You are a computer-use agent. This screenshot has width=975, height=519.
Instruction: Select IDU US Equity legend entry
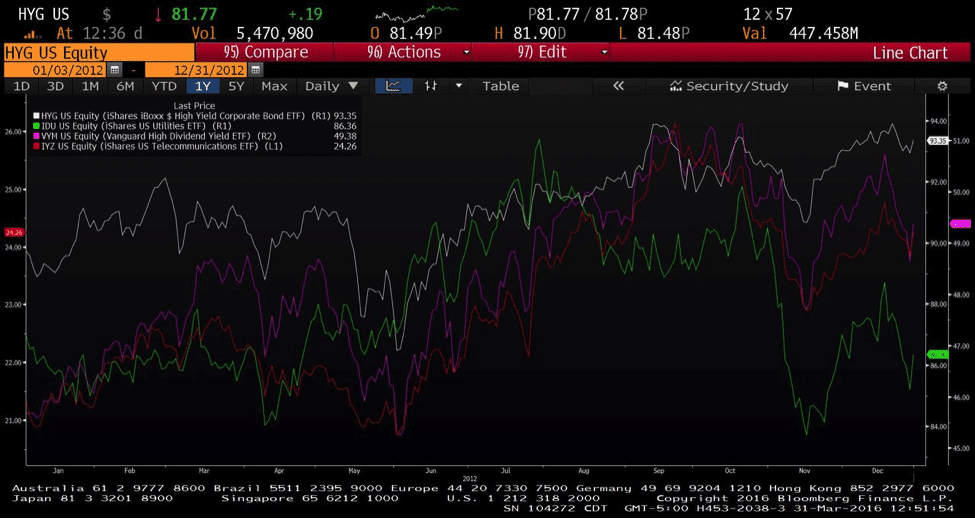tap(195, 126)
